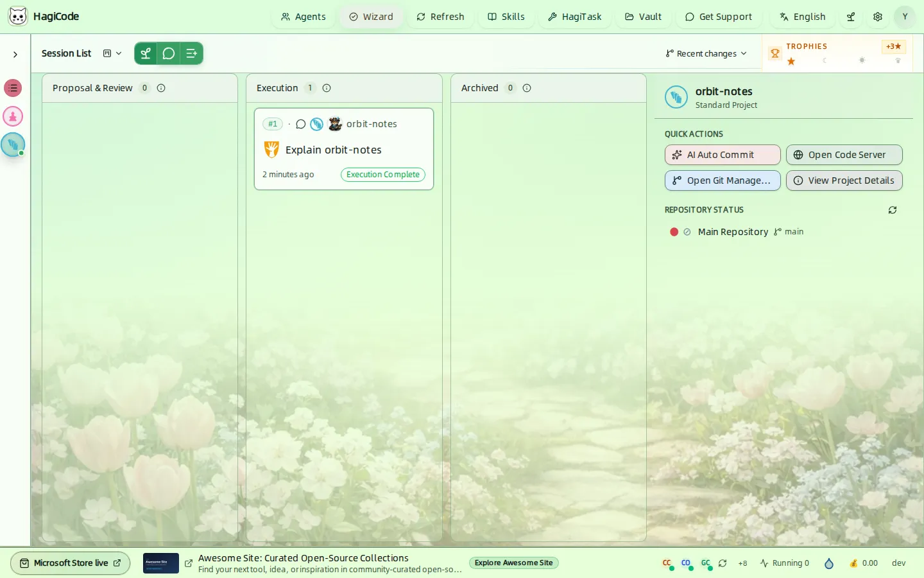Image resolution: width=924 pixels, height=578 pixels.
Task: Open HagiTask from the top bar
Action: pos(575,17)
